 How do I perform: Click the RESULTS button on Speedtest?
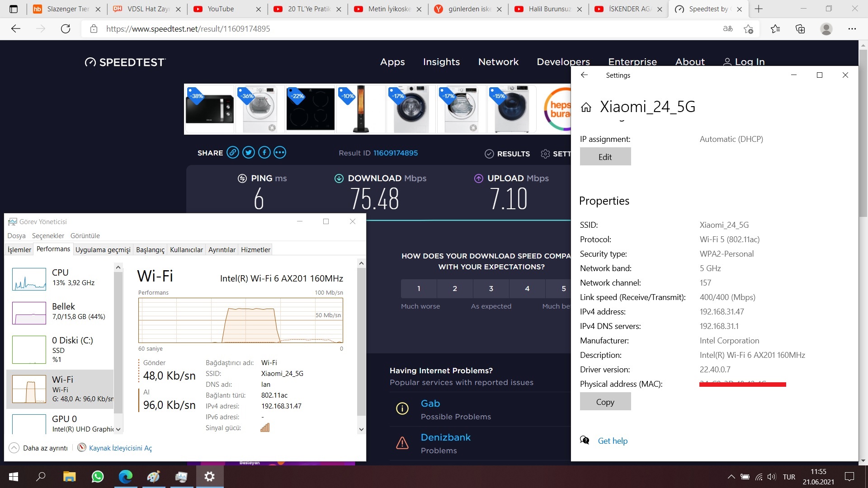point(507,154)
